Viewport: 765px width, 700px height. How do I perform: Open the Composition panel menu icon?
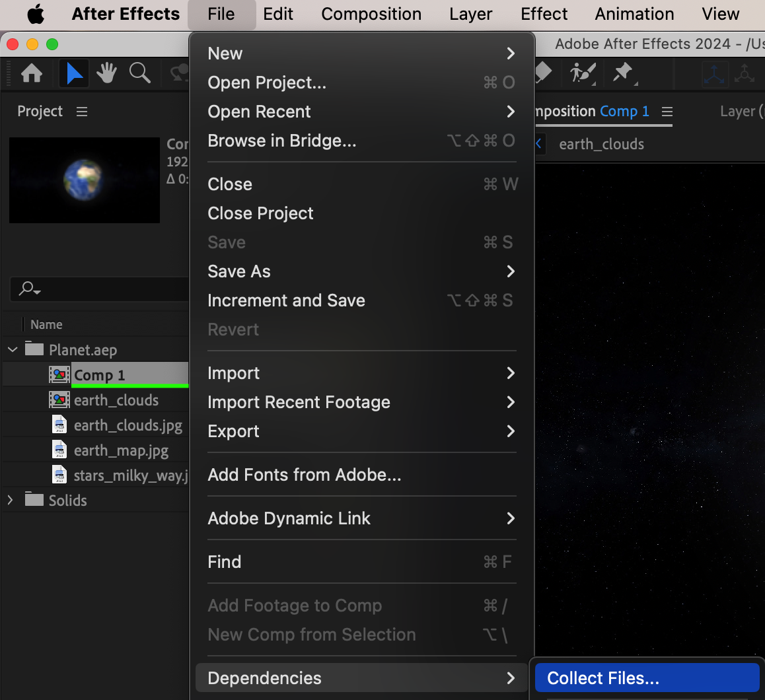click(667, 112)
